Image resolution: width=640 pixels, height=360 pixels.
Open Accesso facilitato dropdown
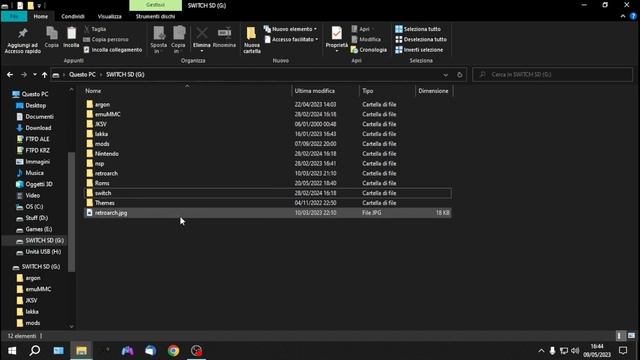291,39
